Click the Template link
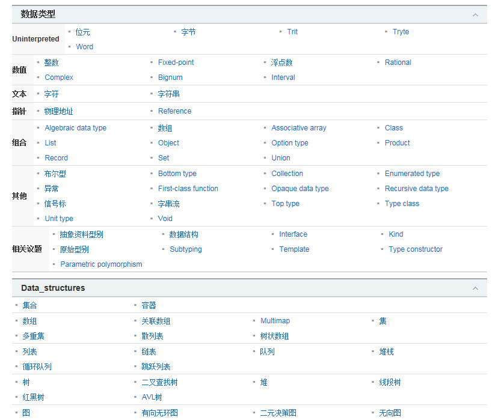 pyautogui.click(x=294, y=249)
